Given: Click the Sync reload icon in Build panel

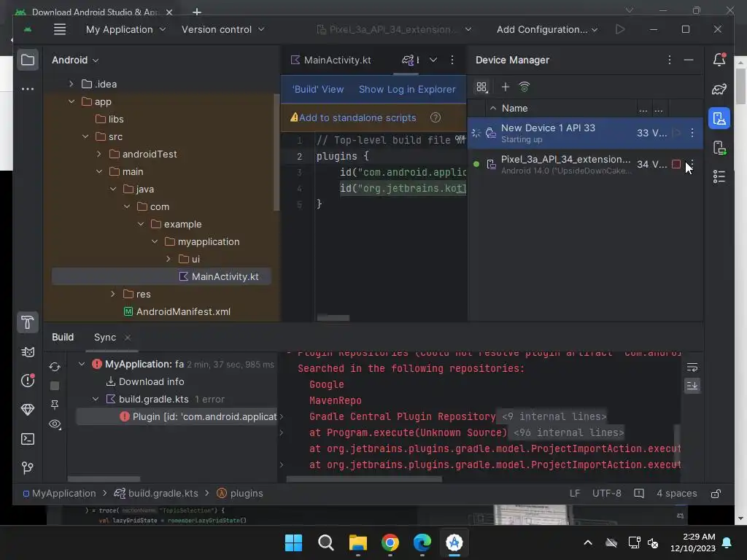Looking at the screenshot, I should click(55, 367).
